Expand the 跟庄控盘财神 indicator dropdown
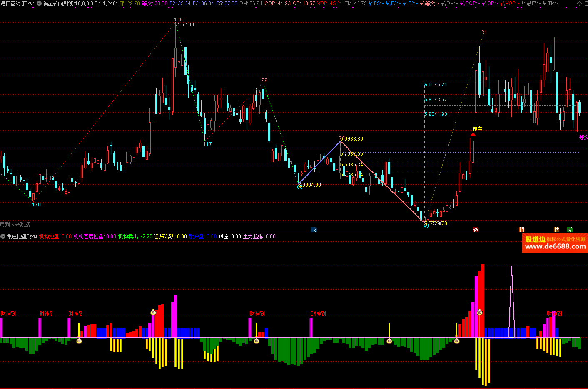588x389 pixels. click(3, 236)
